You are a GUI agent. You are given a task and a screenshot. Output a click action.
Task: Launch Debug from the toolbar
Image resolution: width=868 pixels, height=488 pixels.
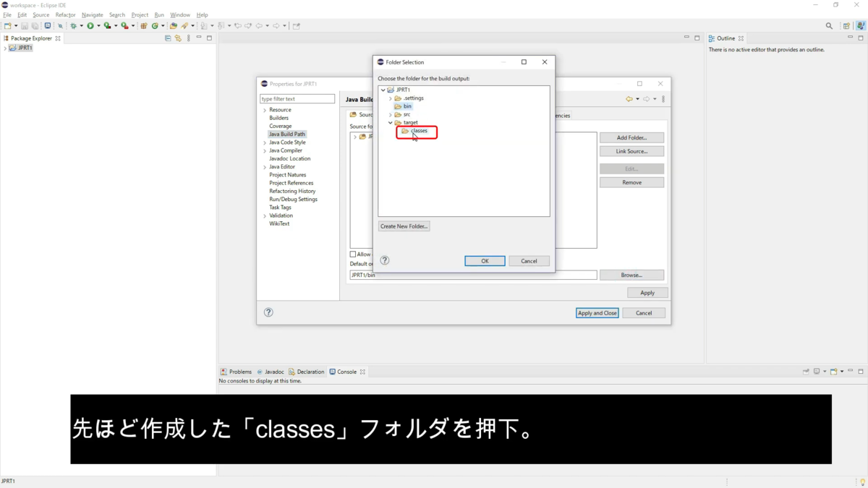(x=72, y=25)
